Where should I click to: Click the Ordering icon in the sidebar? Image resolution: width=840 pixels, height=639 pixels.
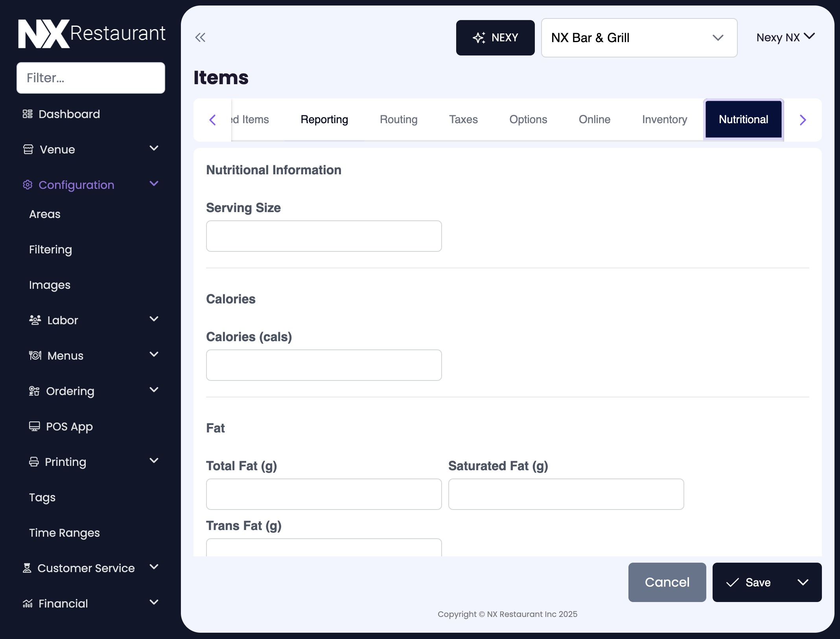34,391
